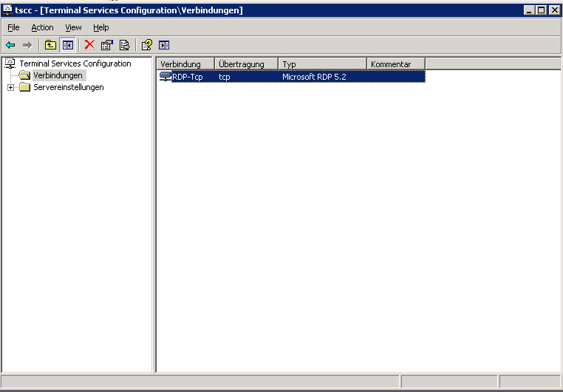Click the Export List toolbar icon

point(125,45)
